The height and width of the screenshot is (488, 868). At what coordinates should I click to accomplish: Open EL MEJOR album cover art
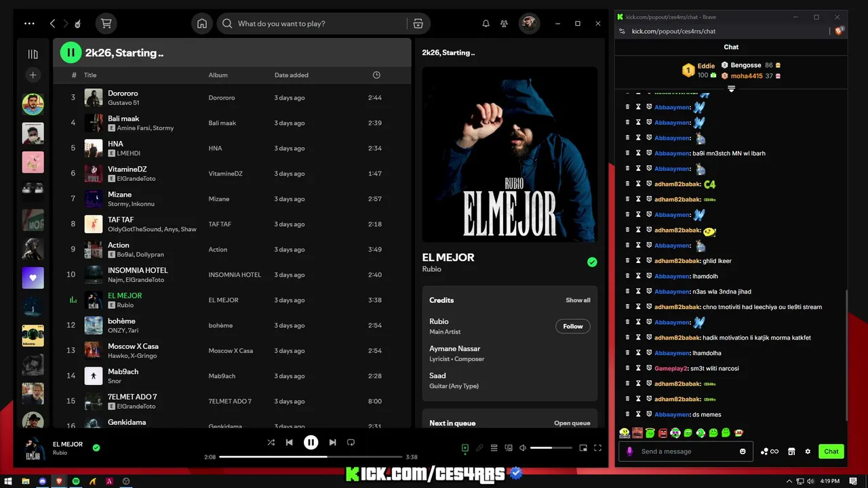point(510,155)
